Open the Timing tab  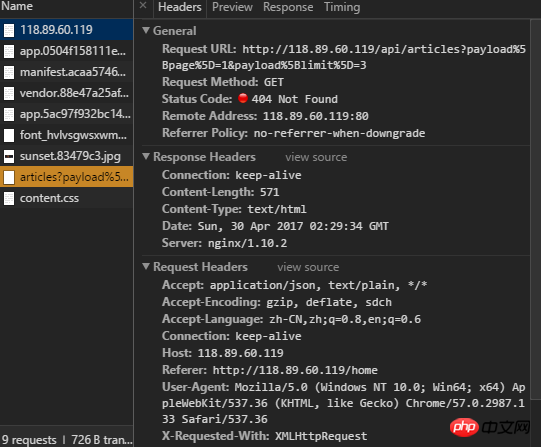coord(342,7)
